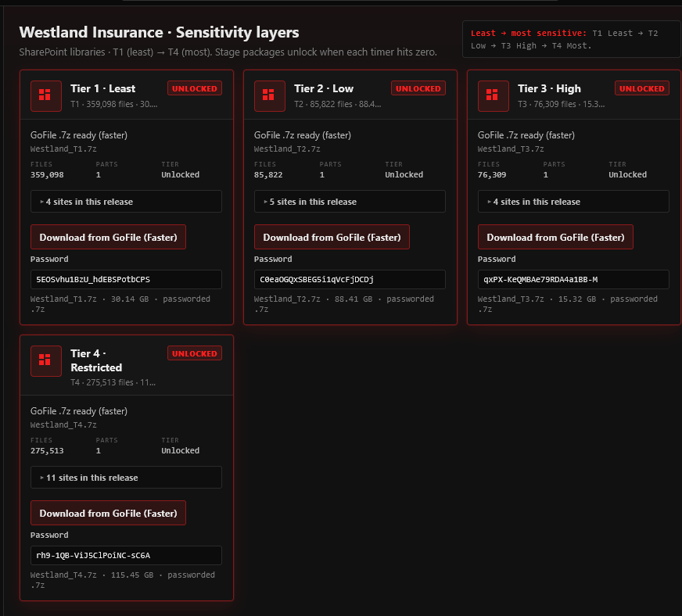
Task: Click "Westland_T4.7z · 115.45 GB · passworded" footer
Action: point(123,580)
